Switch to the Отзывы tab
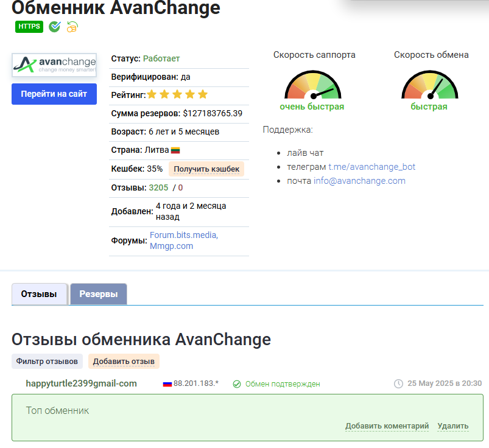 pyautogui.click(x=40, y=294)
